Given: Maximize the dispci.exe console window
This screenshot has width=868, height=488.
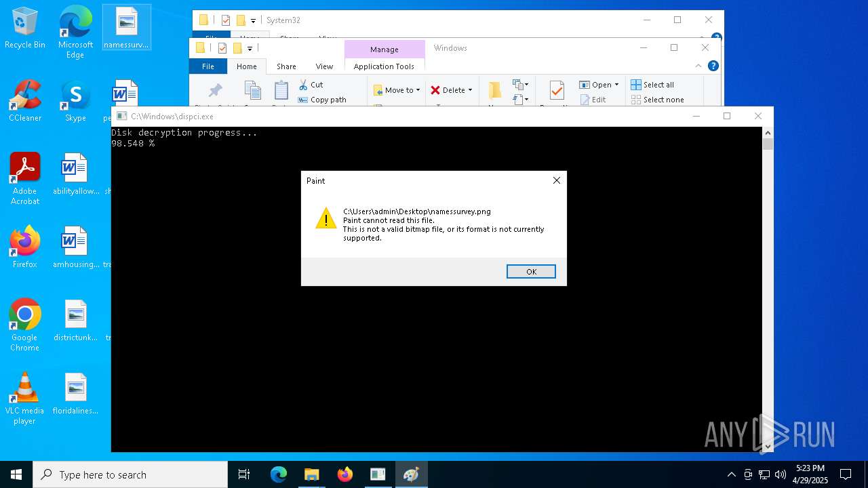Looking at the screenshot, I should (727, 116).
